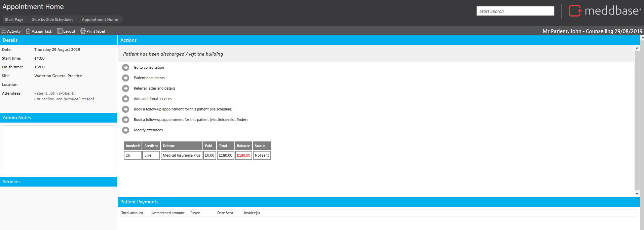Click arrow icon for Add additional services
644x230 pixels.
tap(125, 99)
